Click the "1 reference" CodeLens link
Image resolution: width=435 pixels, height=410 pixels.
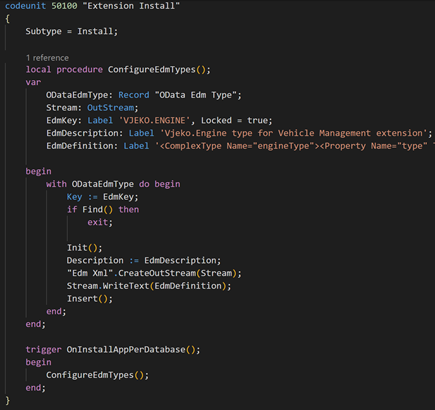(x=47, y=58)
